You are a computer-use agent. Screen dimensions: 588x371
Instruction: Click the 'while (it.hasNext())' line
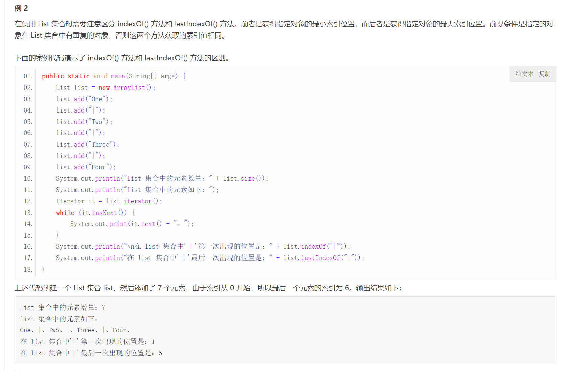click(x=96, y=213)
